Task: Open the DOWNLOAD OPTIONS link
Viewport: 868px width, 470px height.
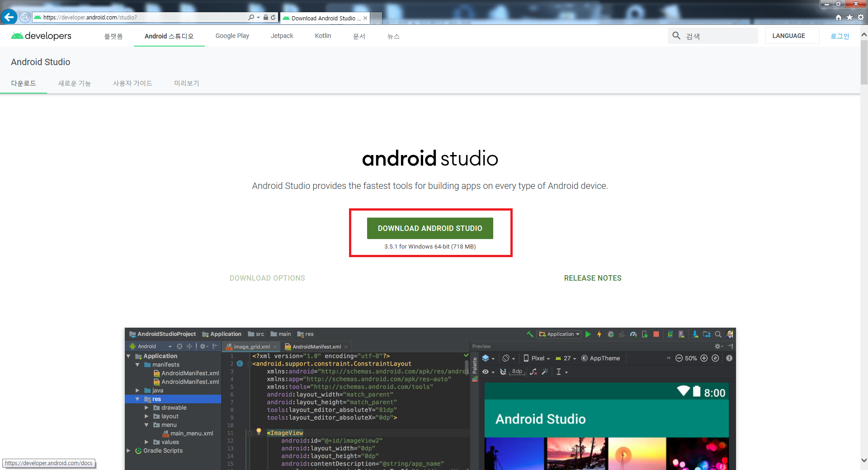Action: coord(267,278)
